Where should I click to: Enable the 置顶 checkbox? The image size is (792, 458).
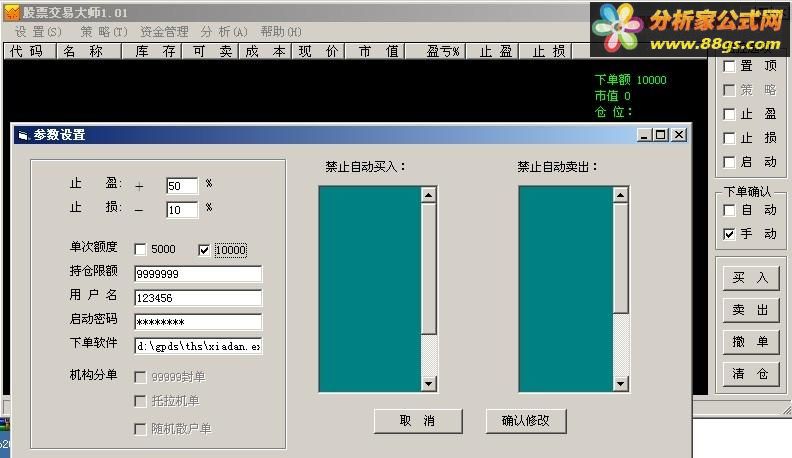click(x=729, y=66)
